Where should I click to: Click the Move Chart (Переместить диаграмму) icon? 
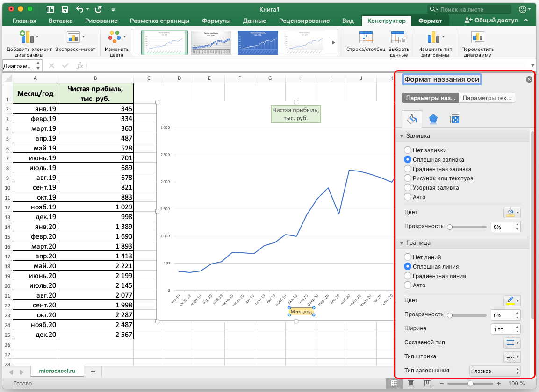click(x=477, y=37)
